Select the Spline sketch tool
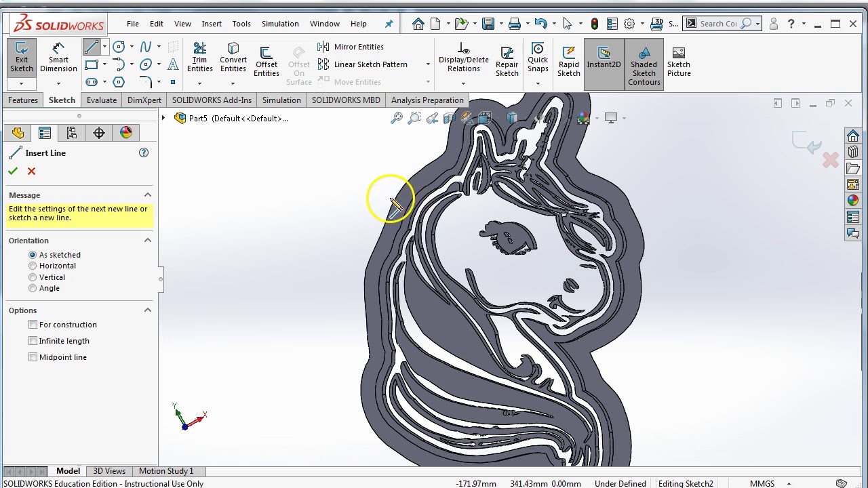The width and height of the screenshot is (868, 488). (145, 47)
